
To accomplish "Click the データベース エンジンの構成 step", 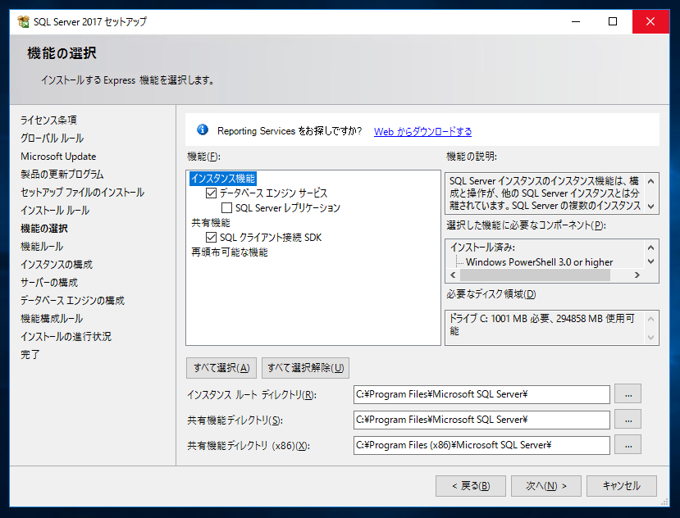I will tap(72, 300).
